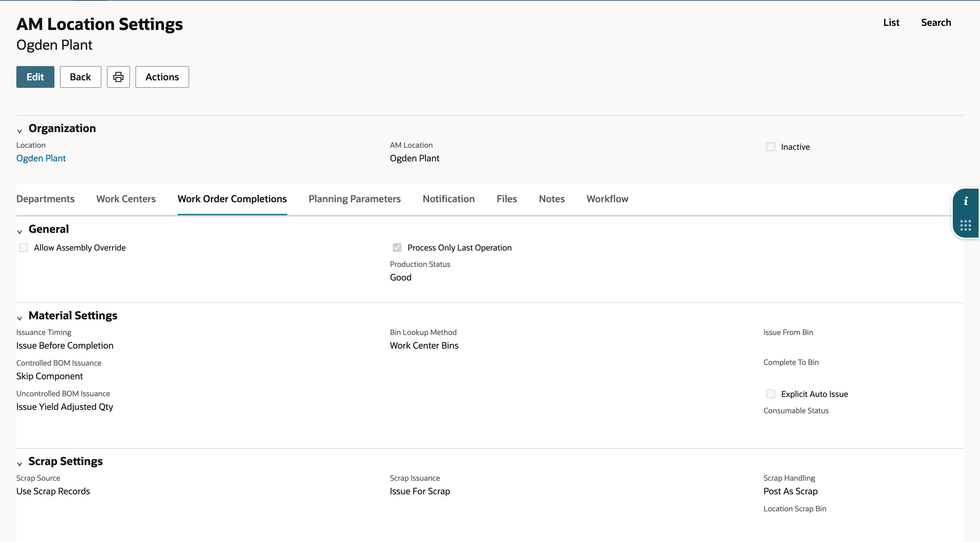Click the Back button

click(x=80, y=77)
